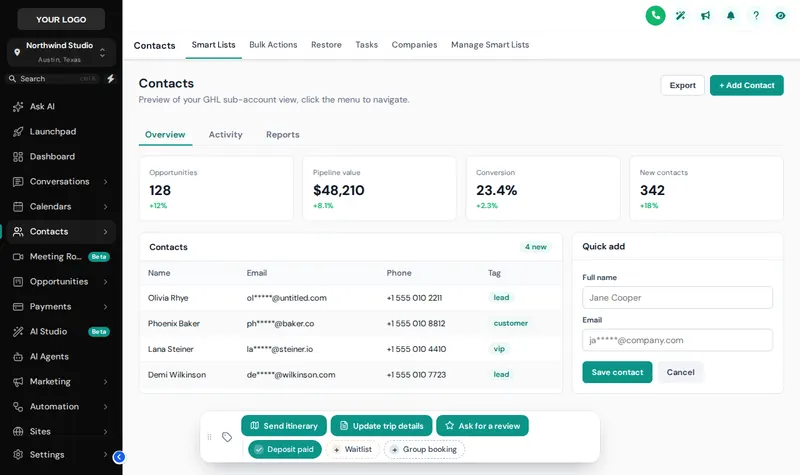Open Calendars in the sidebar
The image size is (800, 475).
[61, 206]
